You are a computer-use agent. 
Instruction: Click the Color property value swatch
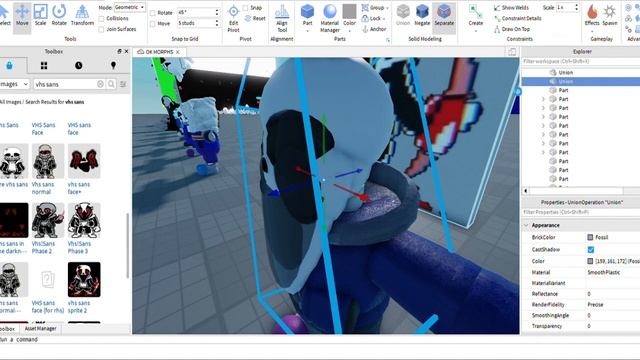590,261
